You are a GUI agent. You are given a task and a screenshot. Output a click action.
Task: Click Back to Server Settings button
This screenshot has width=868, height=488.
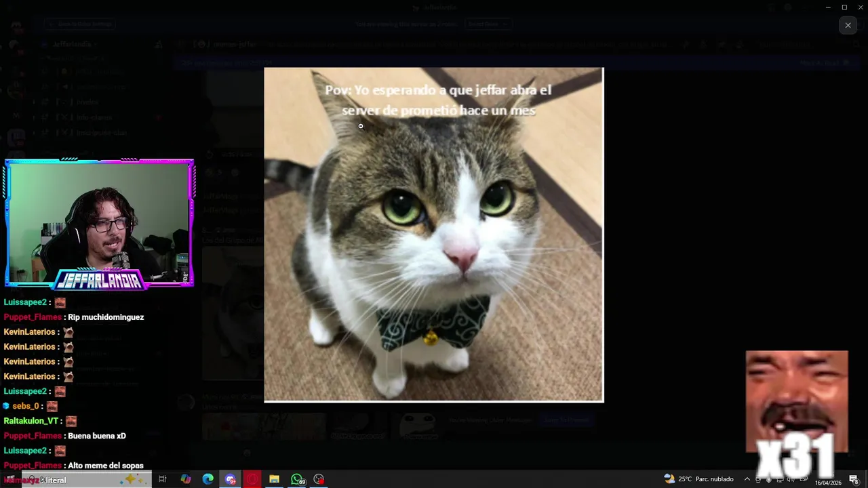pos(80,24)
